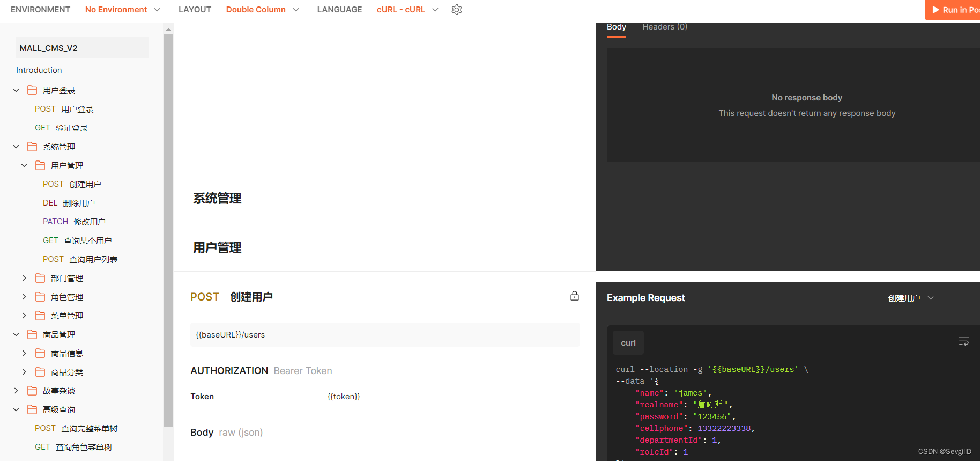Open the POST 查询用户列表 request

[80, 259]
